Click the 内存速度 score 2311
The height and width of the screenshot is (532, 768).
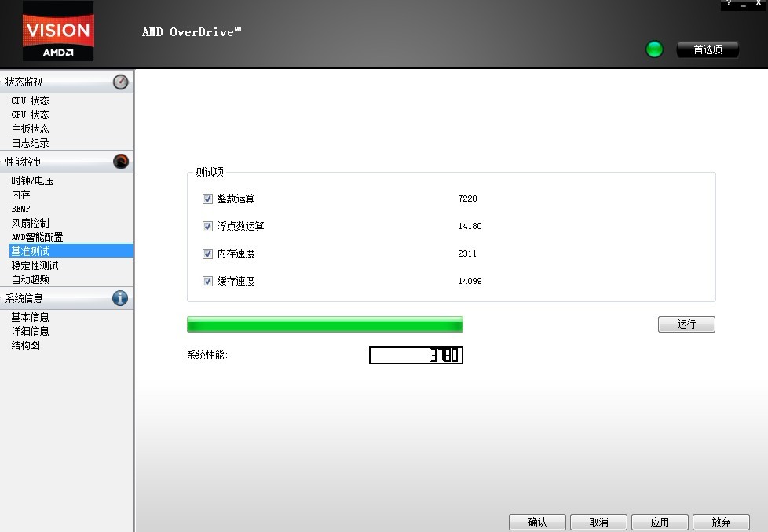pos(466,253)
